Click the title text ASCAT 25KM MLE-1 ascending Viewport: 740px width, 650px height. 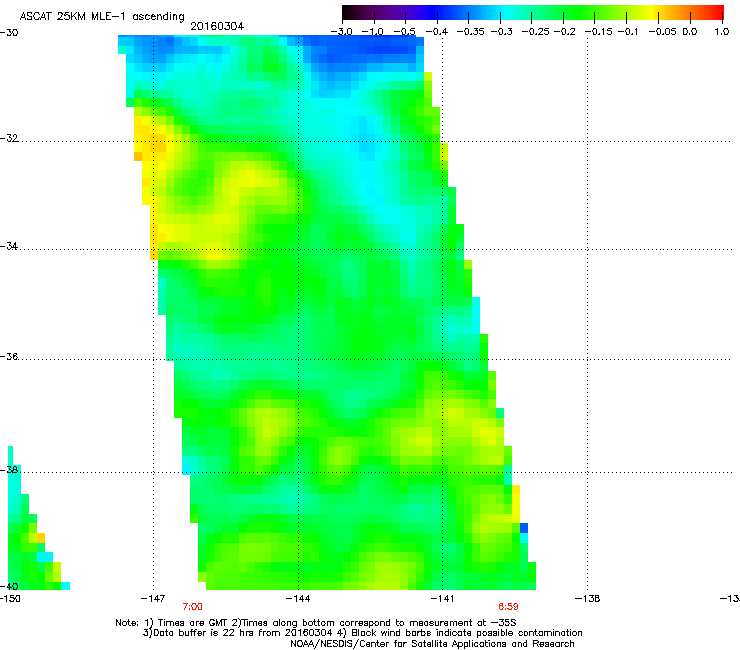[x=102, y=16]
